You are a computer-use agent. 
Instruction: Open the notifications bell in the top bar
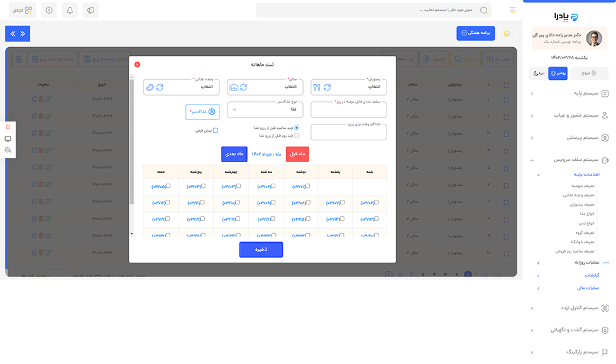pyautogui.click(x=70, y=10)
